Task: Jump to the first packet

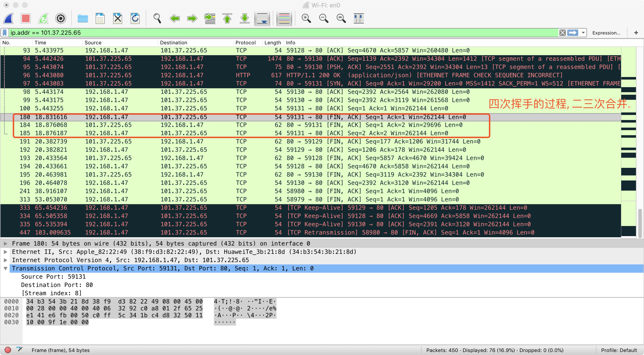Action: pos(227,18)
